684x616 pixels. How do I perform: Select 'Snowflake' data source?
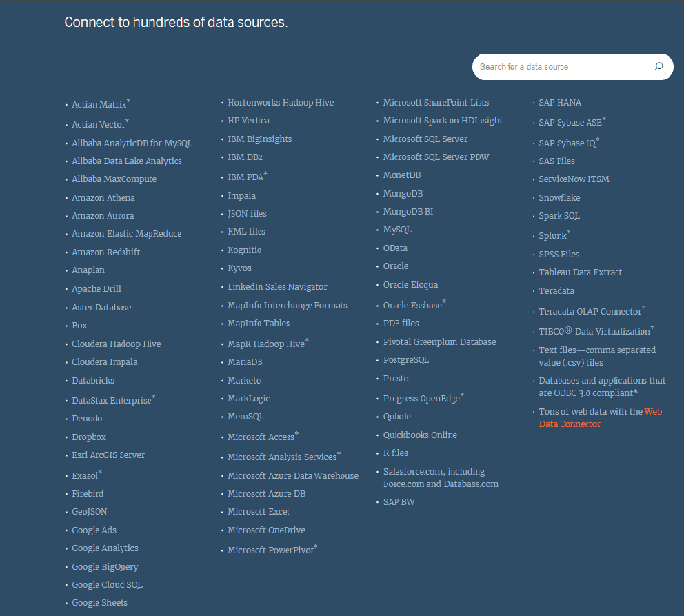[560, 197]
